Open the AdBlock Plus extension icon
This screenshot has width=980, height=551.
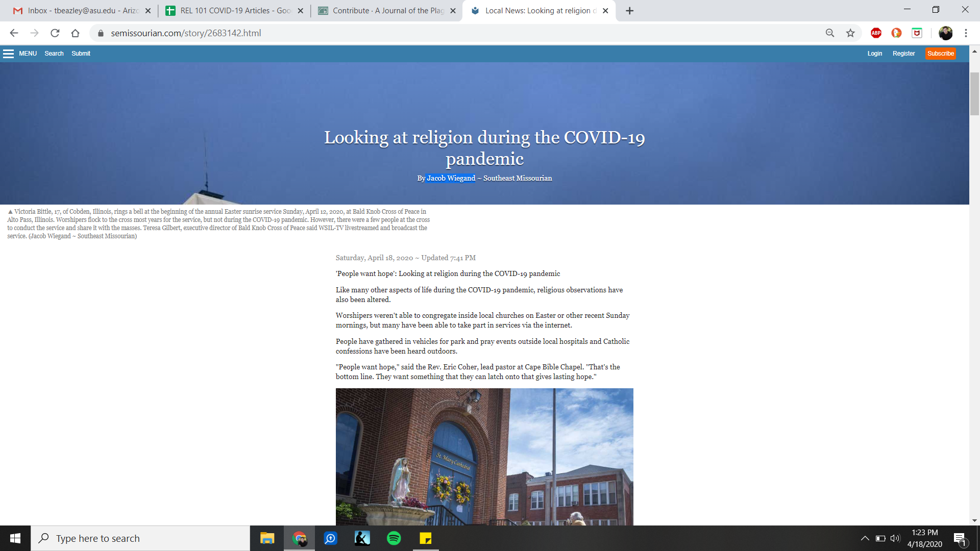click(x=876, y=33)
